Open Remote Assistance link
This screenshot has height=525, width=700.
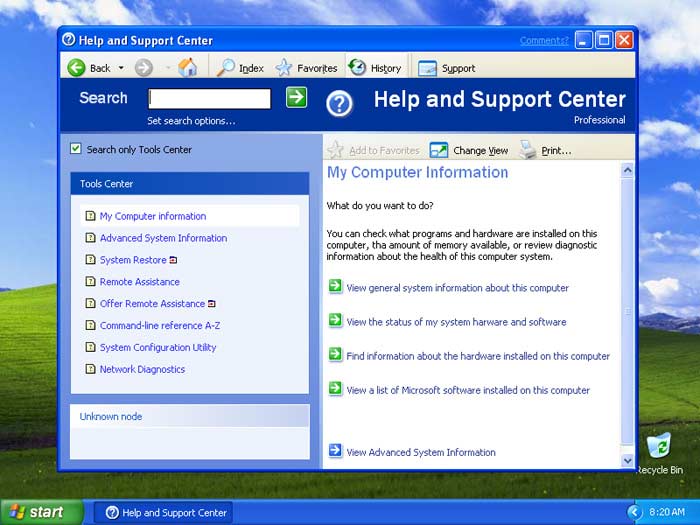click(140, 282)
